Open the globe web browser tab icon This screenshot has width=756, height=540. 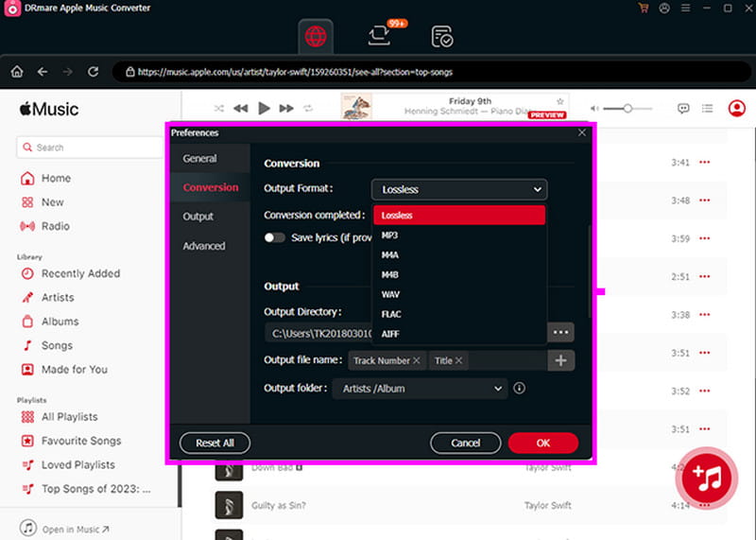coord(316,36)
